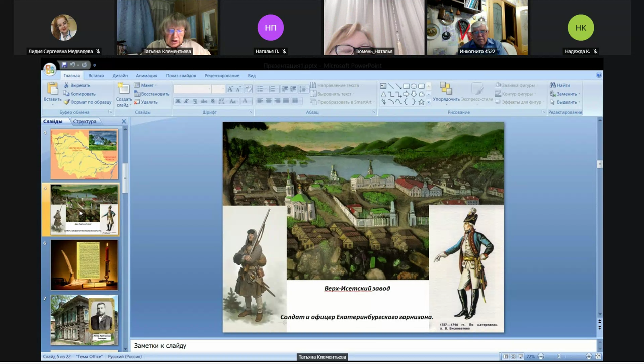644x364 pixels.
Task: Click the Вставить paste icon
Action: 52,89
